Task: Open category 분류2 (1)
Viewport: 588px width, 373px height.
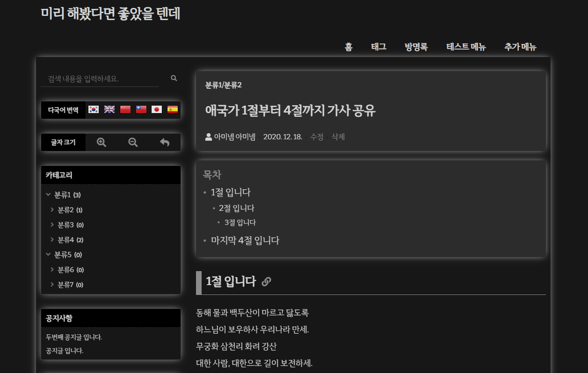Action: pos(70,209)
